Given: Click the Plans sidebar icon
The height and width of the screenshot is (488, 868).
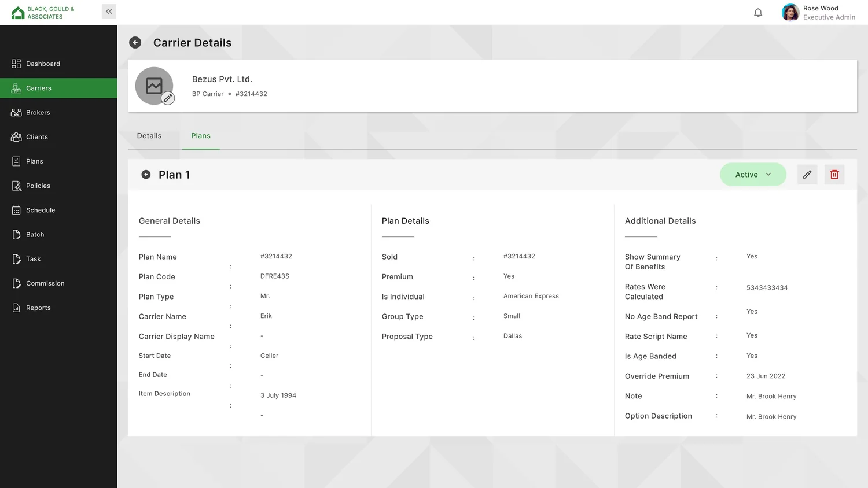Looking at the screenshot, I should click(16, 161).
